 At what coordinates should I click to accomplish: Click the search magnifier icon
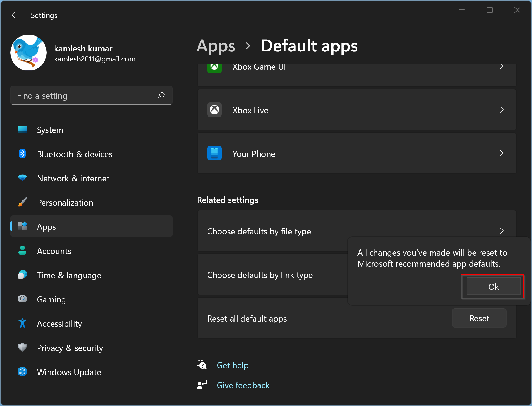click(x=161, y=95)
